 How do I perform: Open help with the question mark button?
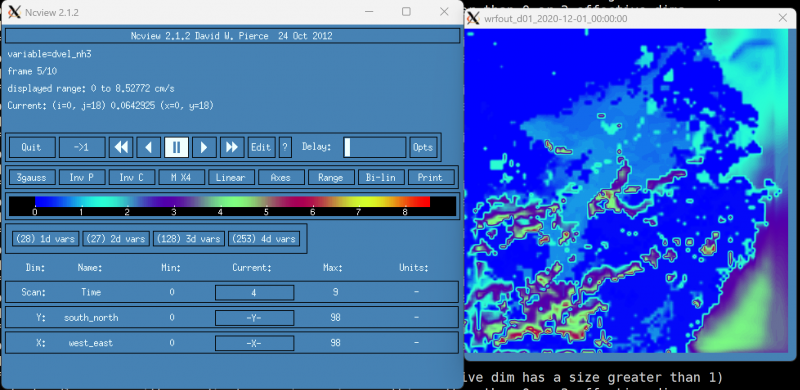tap(285, 148)
